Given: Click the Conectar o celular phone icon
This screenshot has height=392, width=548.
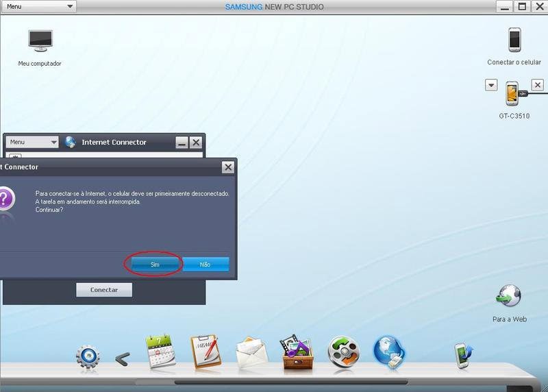Looking at the screenshot, I should pos(514,40).
